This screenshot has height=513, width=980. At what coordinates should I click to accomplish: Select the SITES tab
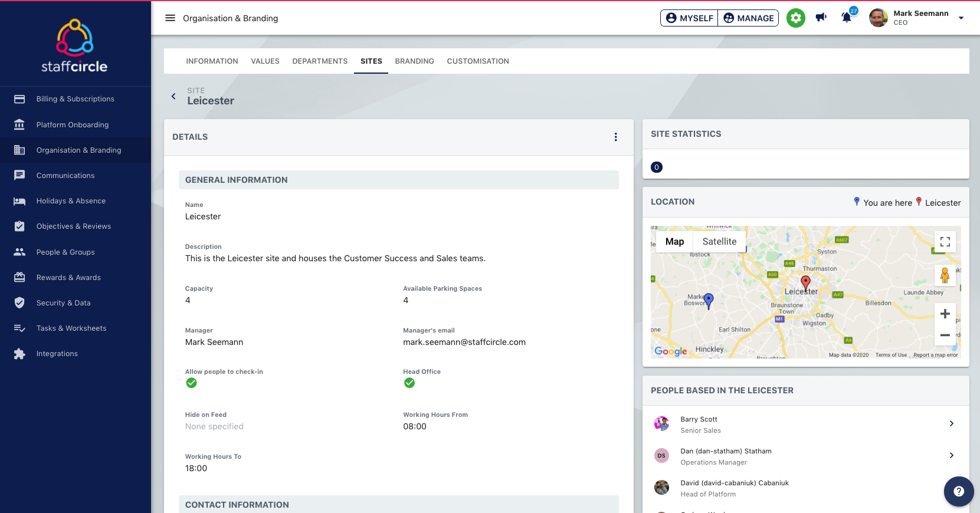[x=371, y=61]
